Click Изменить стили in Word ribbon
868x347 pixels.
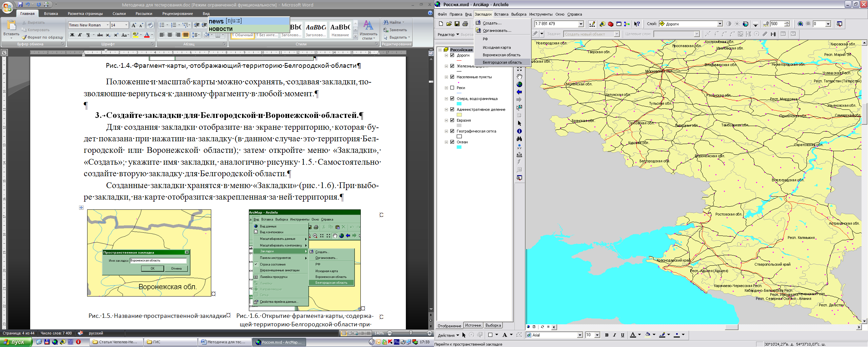click(x=368, y=30)
